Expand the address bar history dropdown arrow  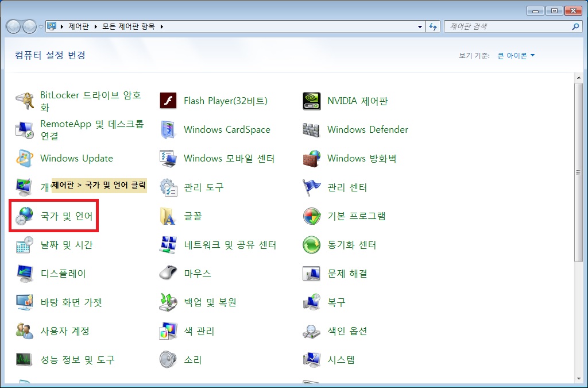420,26
